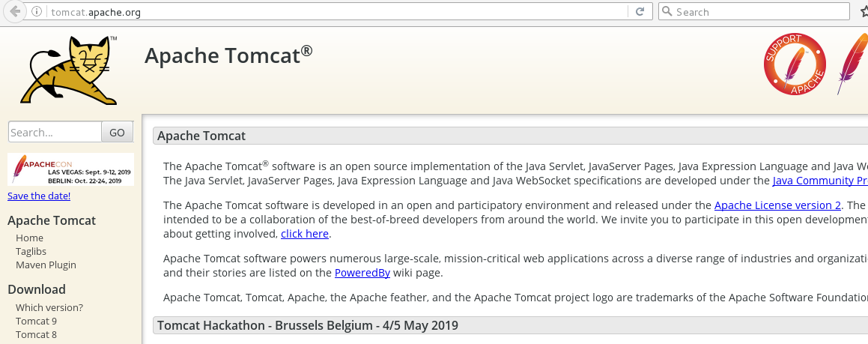The image size is (868, 344).
Task: Open Apache License version 2 link
Action: point(777,205)
